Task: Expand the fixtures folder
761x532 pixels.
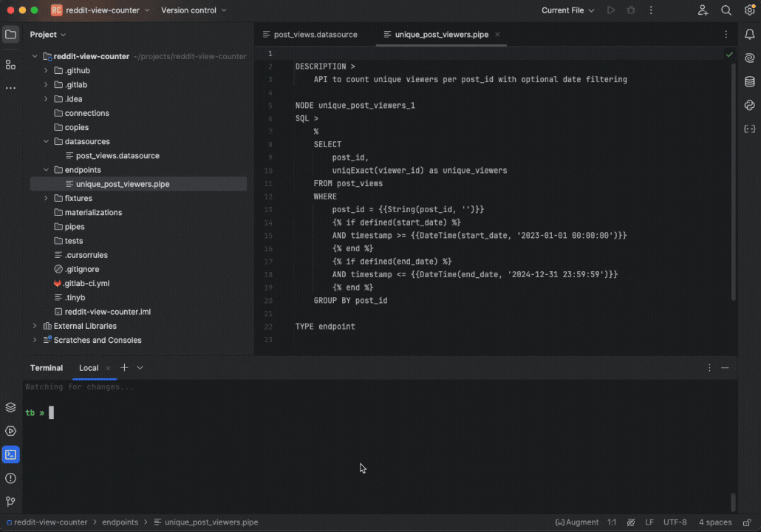Action: 46,198
